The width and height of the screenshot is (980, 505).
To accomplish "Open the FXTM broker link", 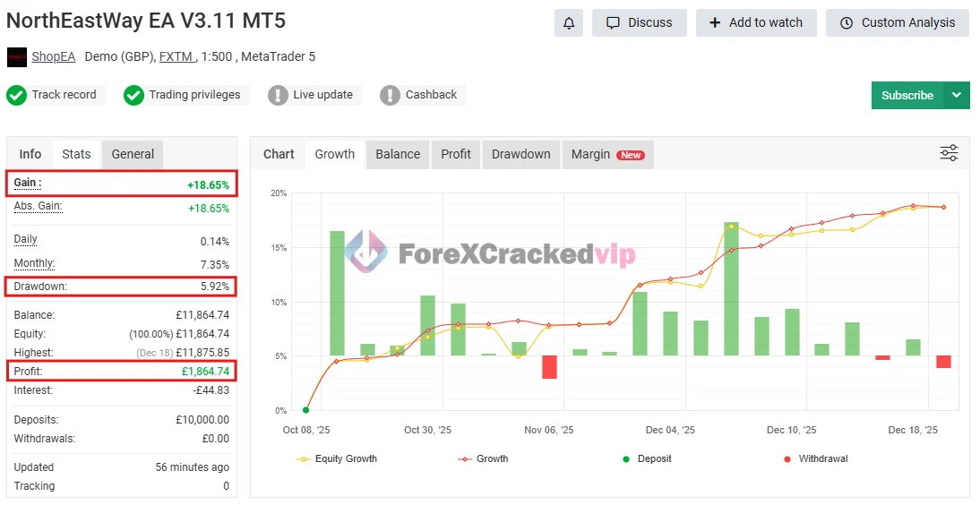I will tap(176, 56).
